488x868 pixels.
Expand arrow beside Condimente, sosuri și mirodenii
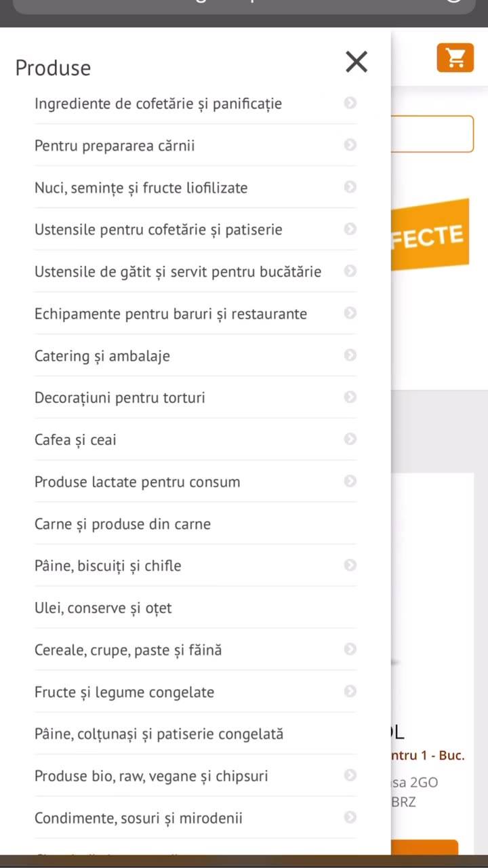(x=350, y=818)
